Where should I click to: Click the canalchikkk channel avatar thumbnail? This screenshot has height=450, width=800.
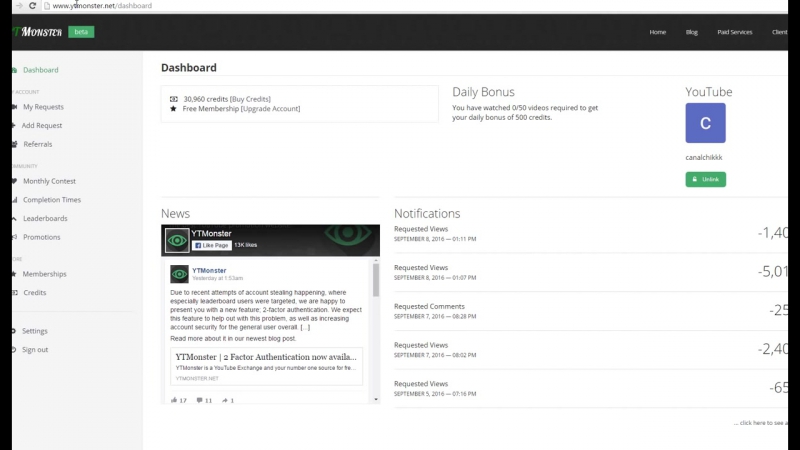705,123
